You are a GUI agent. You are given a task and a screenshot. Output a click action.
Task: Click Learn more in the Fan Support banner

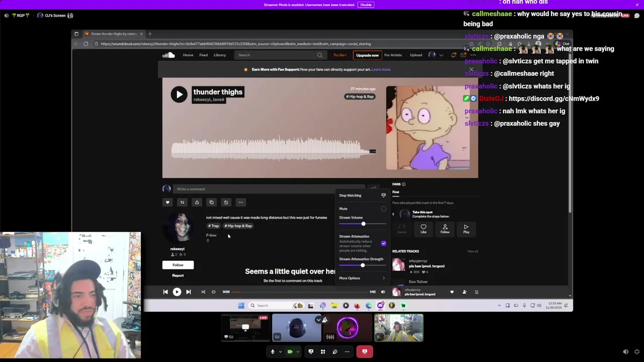click(381, 69)
